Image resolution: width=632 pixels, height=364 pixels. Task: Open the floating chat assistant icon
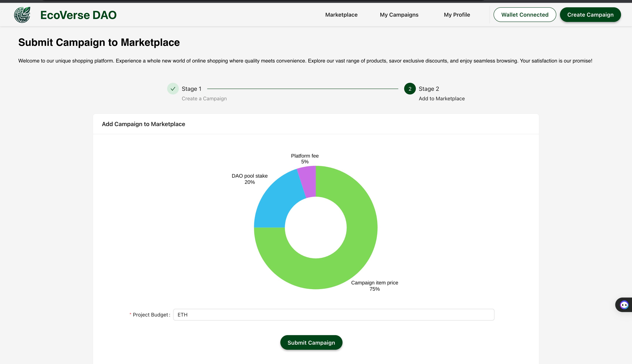pyautogui.click(x=624, y=305)
